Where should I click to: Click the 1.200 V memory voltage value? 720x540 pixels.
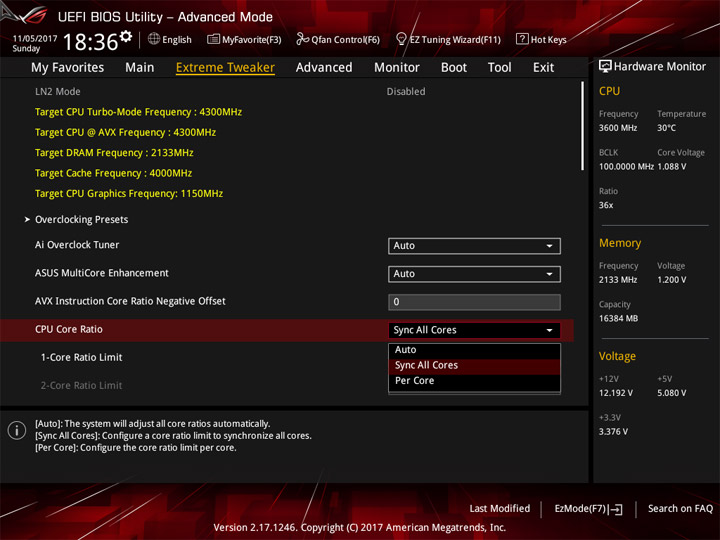(671, 280)
